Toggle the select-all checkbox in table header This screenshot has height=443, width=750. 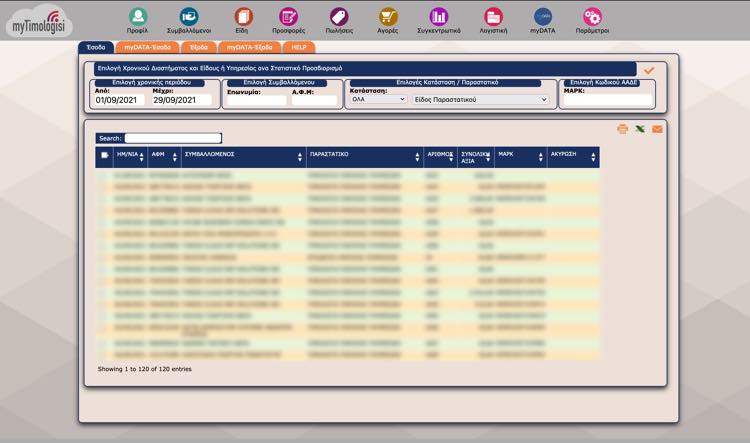point(105,156)
